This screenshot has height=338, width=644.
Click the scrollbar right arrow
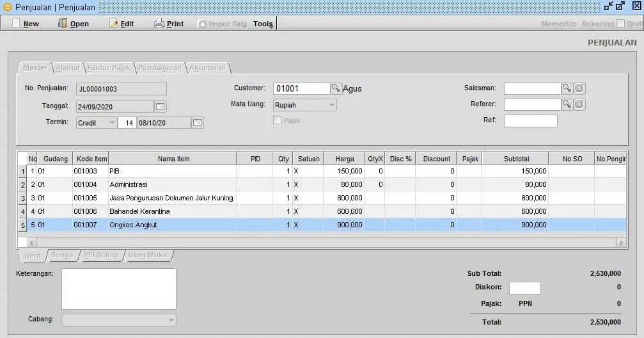pyautogui.click(x=622, y=243)
